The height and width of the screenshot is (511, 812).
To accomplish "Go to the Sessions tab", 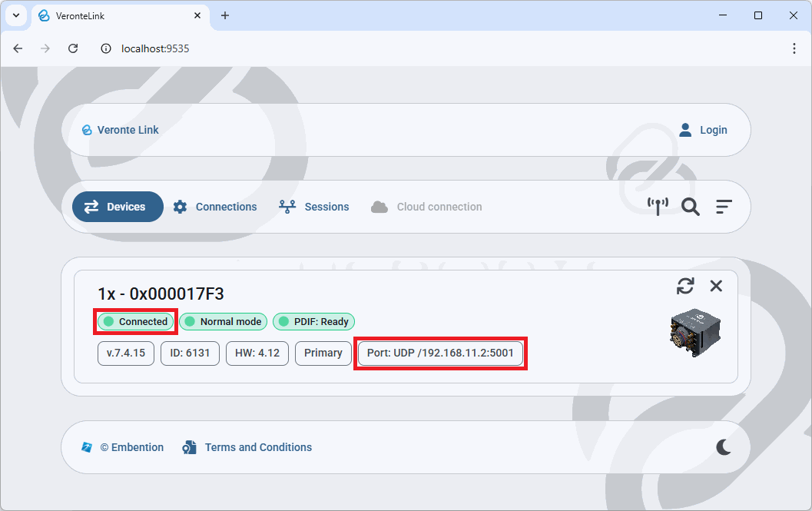I will (313, 207).
